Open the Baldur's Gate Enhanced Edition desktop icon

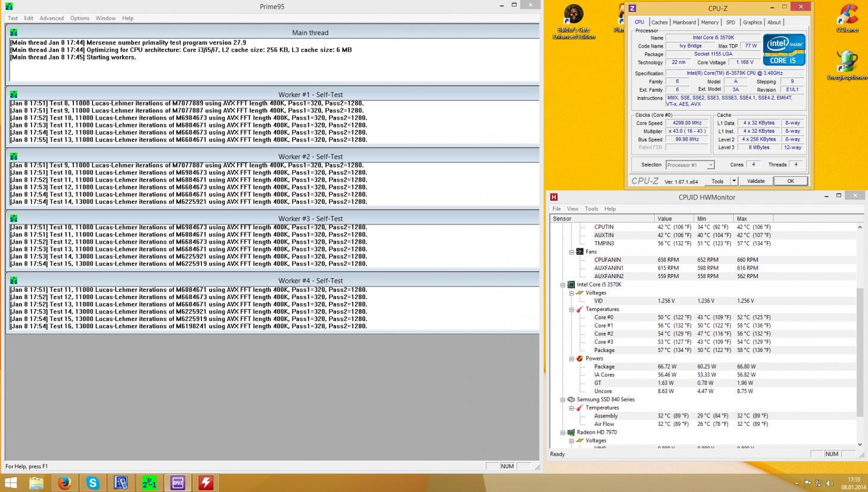[x=574, y=22]
